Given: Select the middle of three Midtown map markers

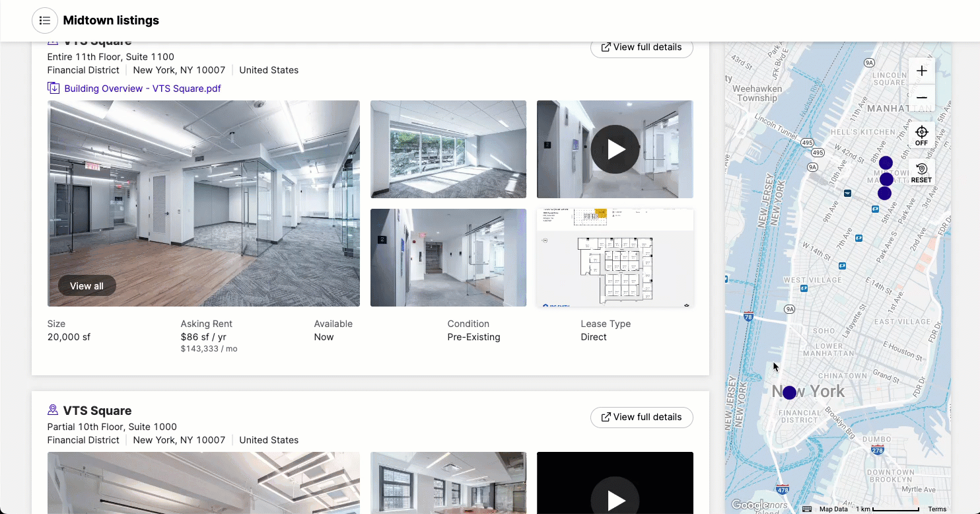Looking at the screenshot, I should click(886, 179).
